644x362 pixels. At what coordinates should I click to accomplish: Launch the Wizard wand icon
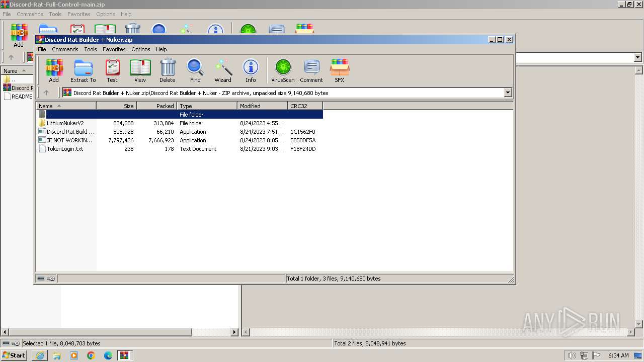click(223, 70)
